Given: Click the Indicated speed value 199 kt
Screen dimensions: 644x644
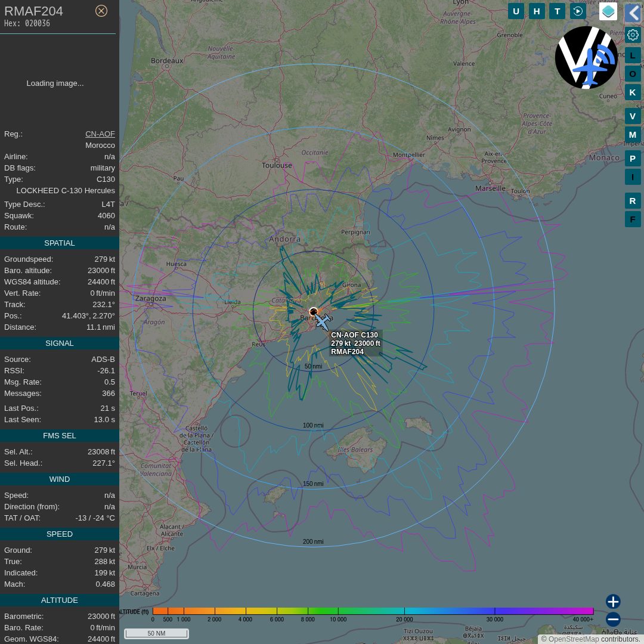Looking at the screenshot, I should (105, 572).
